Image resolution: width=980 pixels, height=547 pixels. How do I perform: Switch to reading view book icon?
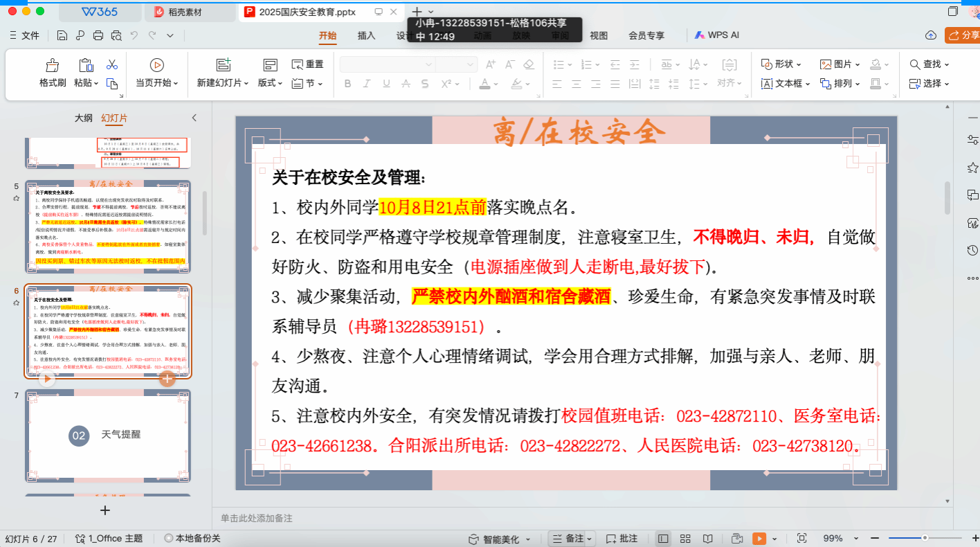707,539
